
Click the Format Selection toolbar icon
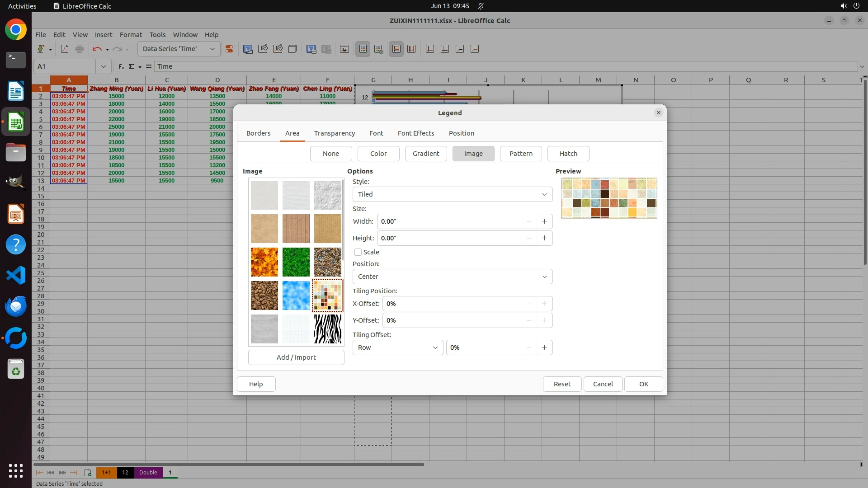(x=229, y=49)
